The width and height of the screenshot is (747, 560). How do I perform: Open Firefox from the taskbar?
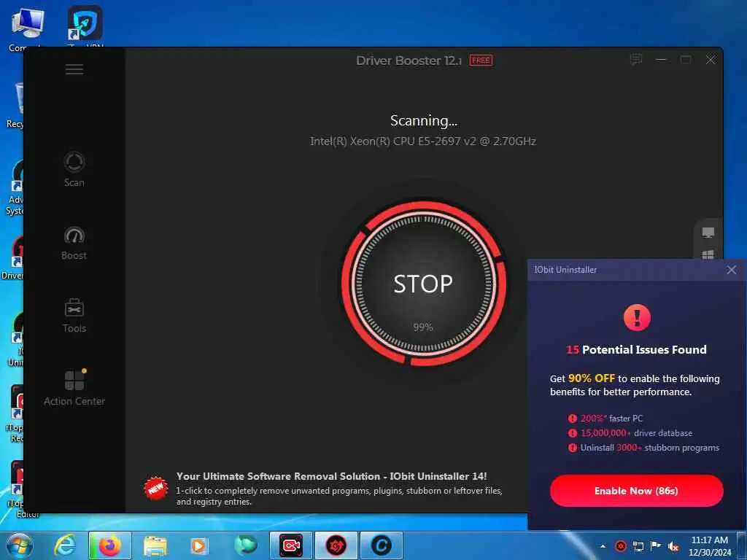point(109,545)
